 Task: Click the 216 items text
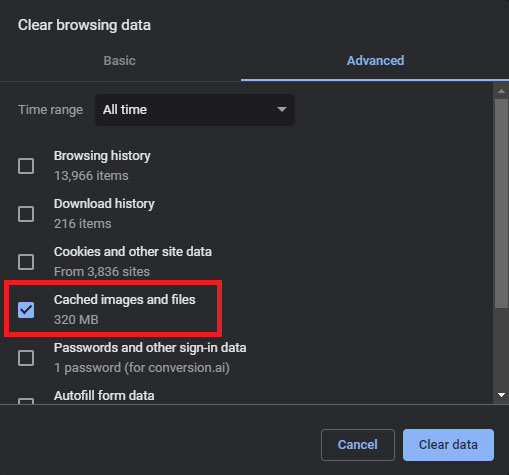(82, 224)
